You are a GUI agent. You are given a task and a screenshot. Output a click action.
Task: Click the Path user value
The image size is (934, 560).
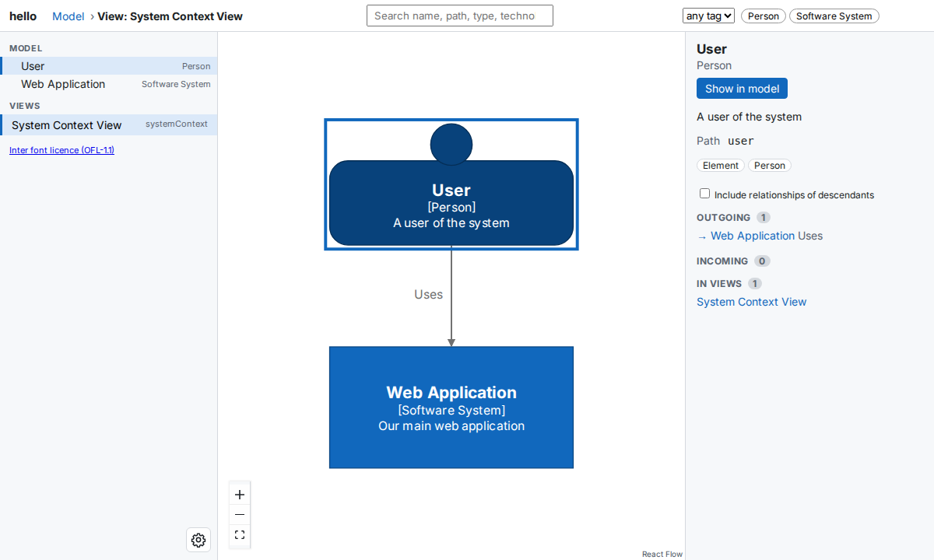tap(741, 141)
